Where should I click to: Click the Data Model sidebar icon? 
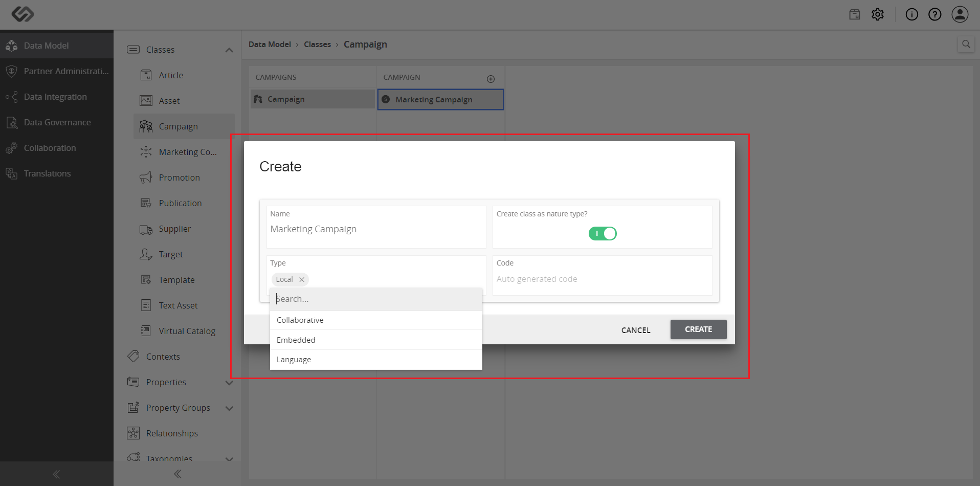coord(12,46)
